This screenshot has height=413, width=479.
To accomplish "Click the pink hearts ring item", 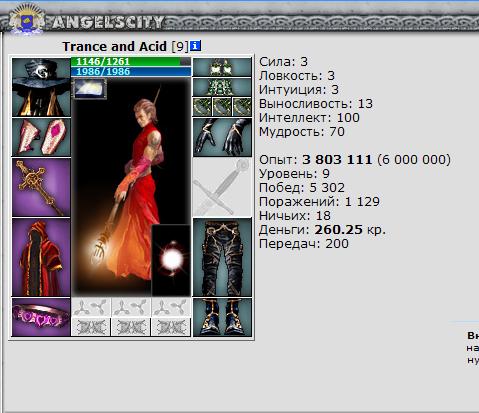I will (x=41, y=317).
